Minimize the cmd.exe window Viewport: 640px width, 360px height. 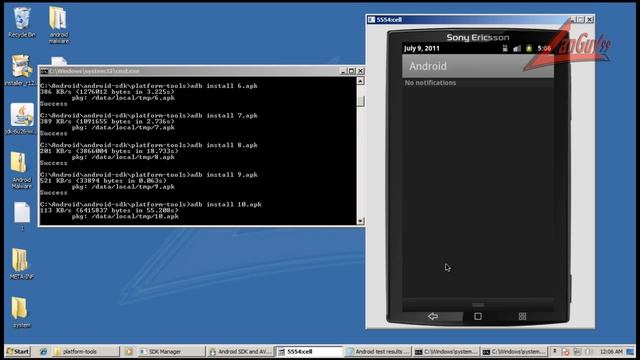[x=343, y=71]
